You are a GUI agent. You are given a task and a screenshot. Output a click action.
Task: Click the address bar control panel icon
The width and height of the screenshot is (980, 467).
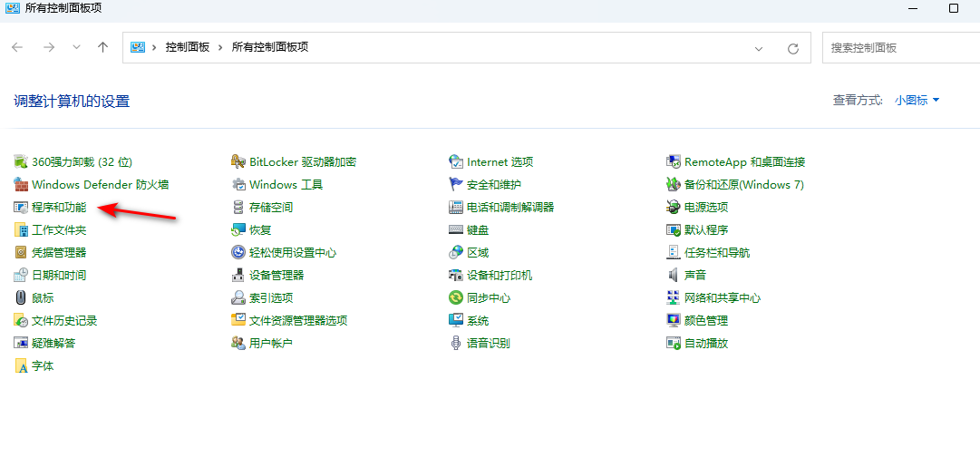(138, 47)
